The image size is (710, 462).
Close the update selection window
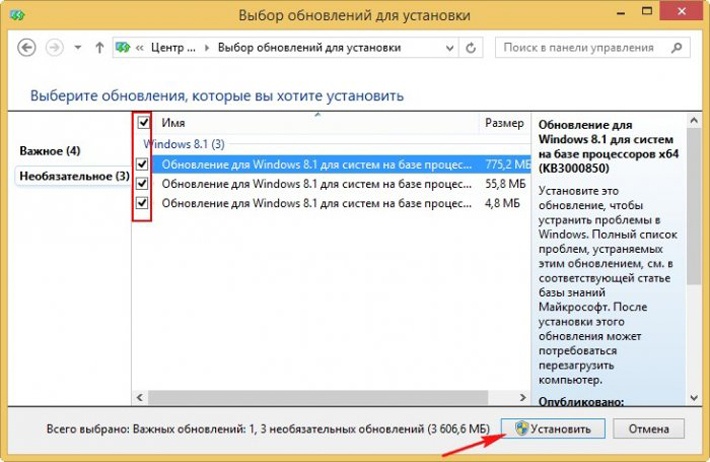[682, 12]
